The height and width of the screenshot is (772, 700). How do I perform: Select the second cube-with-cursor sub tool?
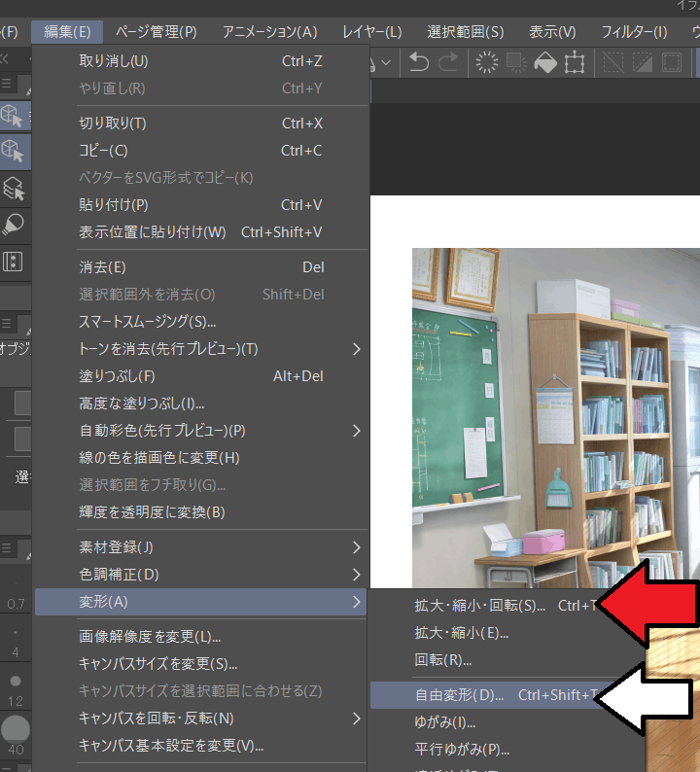[13, 151]
